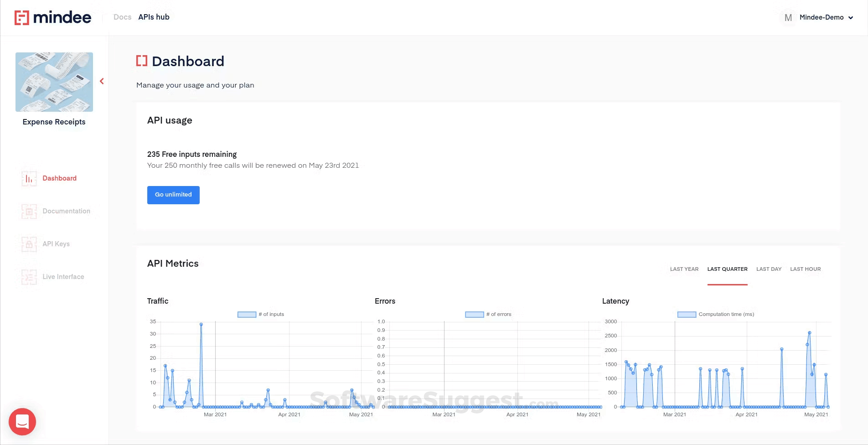Toggle the '# of inputs' legend series
This screenshot has width=868, height=445.
(247, 315)
